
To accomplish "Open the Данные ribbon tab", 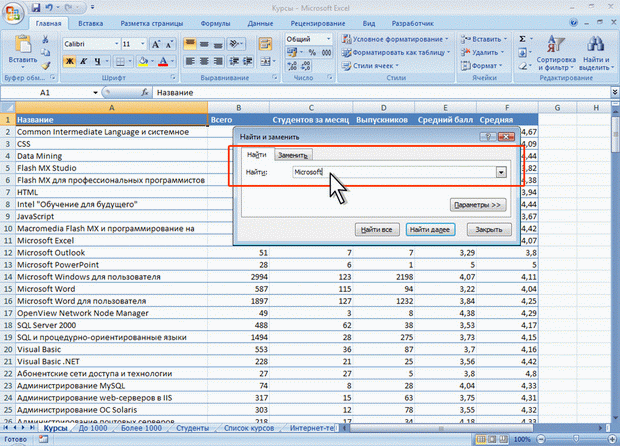I will (x=260, y=23).
